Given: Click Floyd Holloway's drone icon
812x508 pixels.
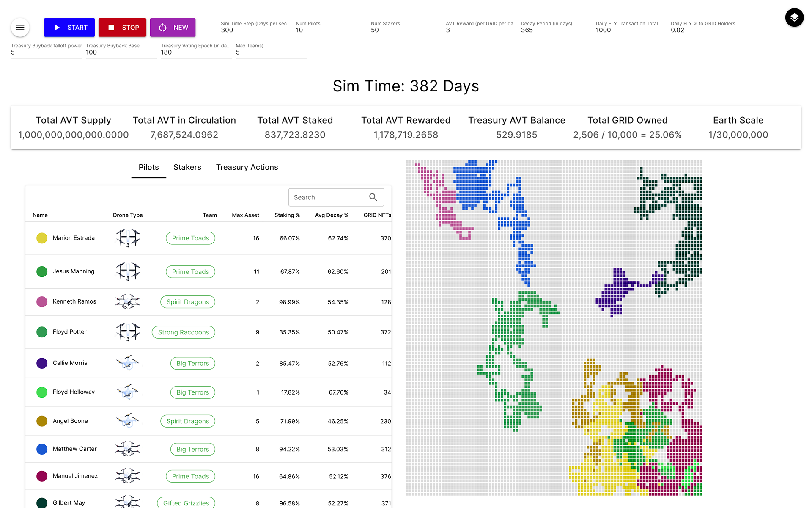Looking at the screenshot, I should pos(128,392).
